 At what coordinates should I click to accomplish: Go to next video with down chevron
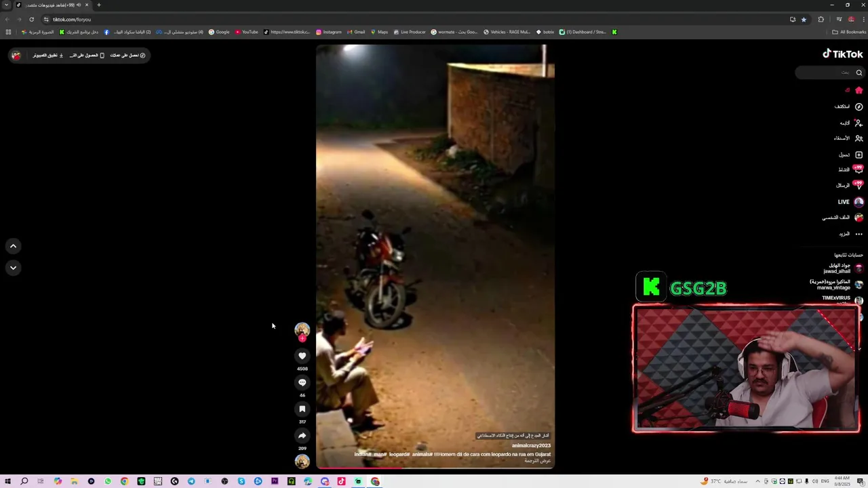point(13,268)
